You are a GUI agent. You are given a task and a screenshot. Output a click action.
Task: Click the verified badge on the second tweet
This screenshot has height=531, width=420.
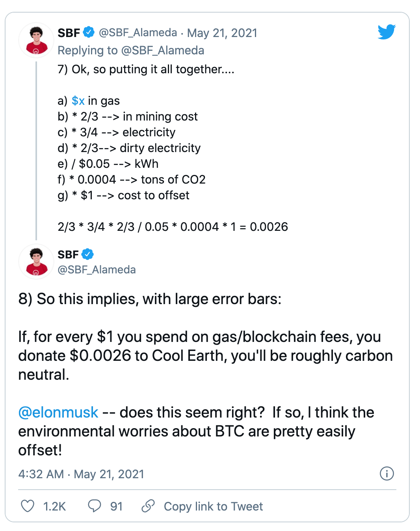[87, 254]
